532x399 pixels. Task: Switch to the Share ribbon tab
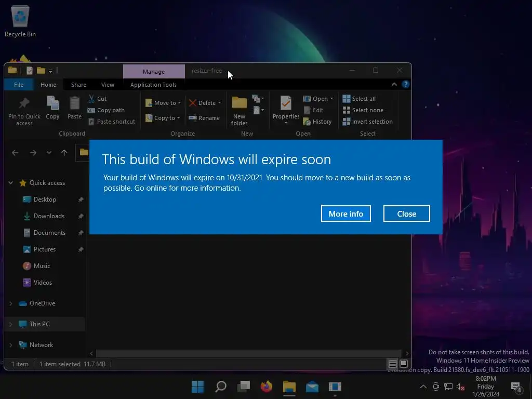78,85
